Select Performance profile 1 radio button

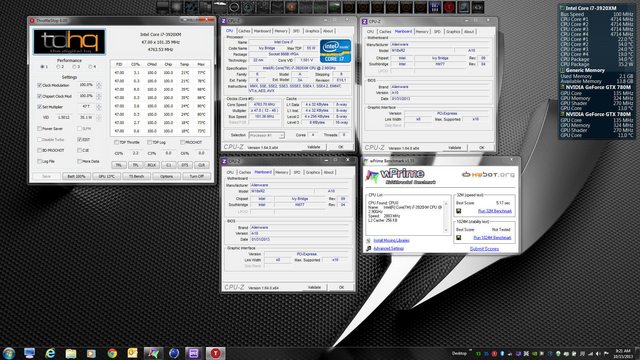pos(42,67)
